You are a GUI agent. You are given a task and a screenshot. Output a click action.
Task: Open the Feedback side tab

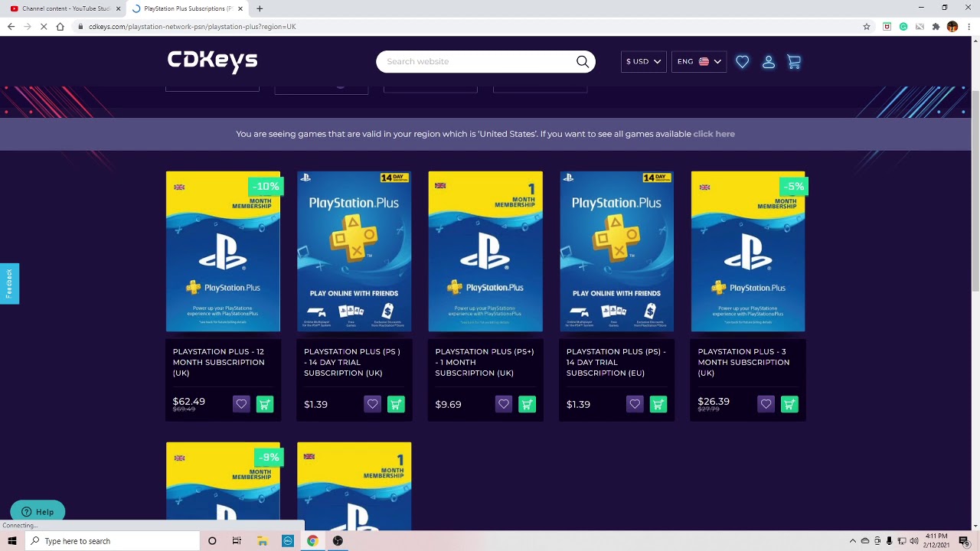9,284
